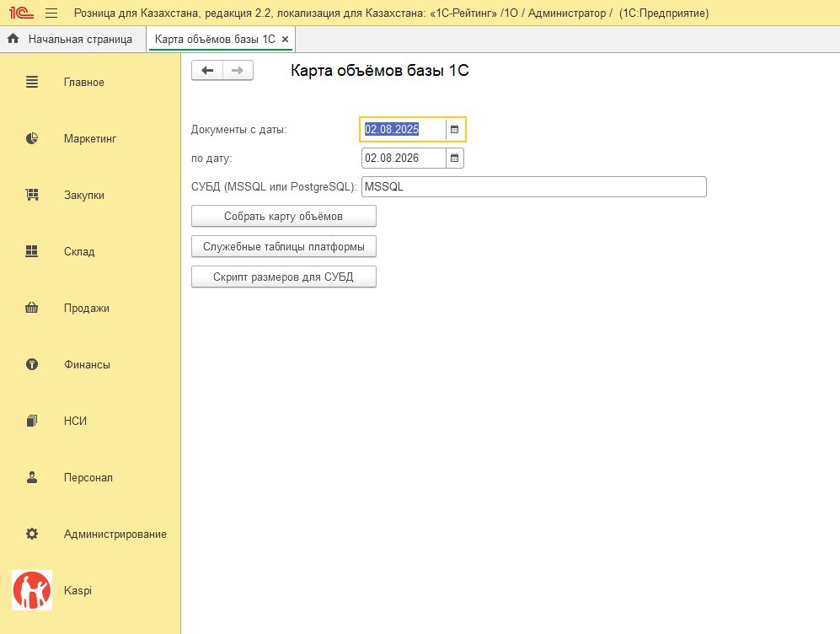The height and width of the screenshot is (634, 840).
Task: Click the Маркетинг pie chart icon
Action: tap(32, 138)
